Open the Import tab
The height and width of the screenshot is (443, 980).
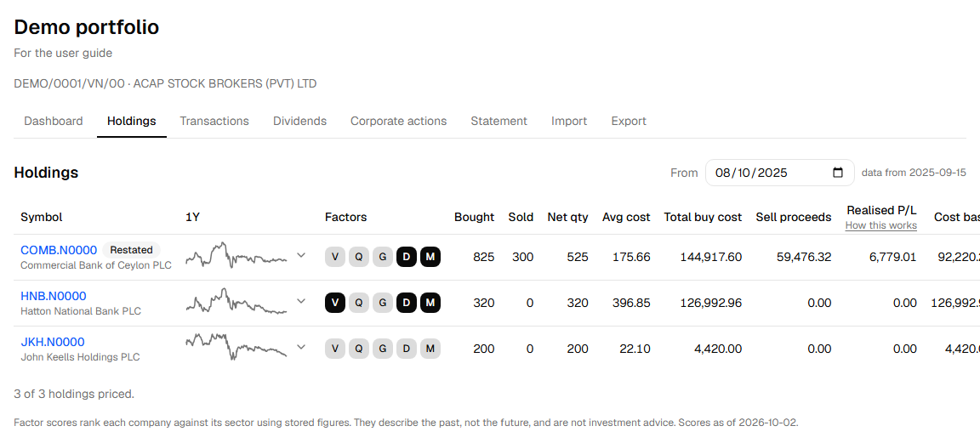(x=569, y=122)
